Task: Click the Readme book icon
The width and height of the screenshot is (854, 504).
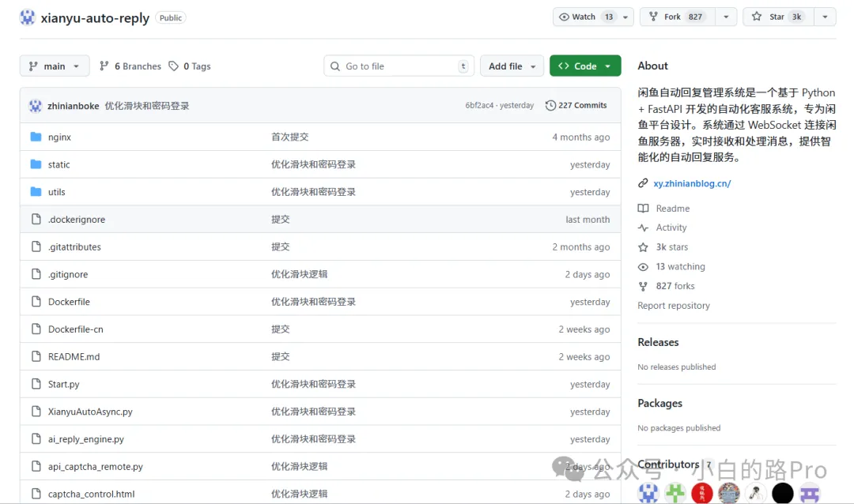Action: click(643, 209)
